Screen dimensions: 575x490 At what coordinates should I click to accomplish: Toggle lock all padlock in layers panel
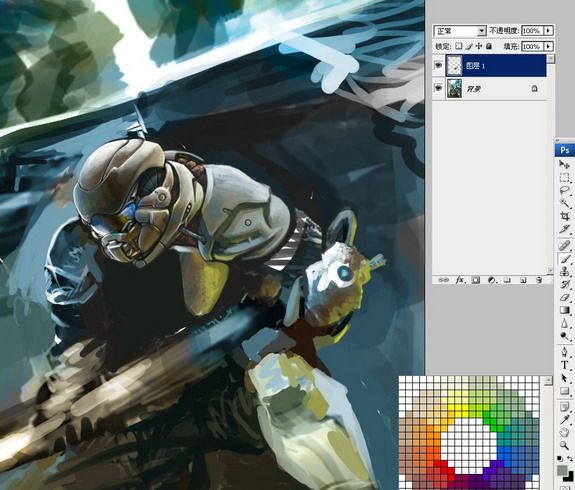pos(489,46)
